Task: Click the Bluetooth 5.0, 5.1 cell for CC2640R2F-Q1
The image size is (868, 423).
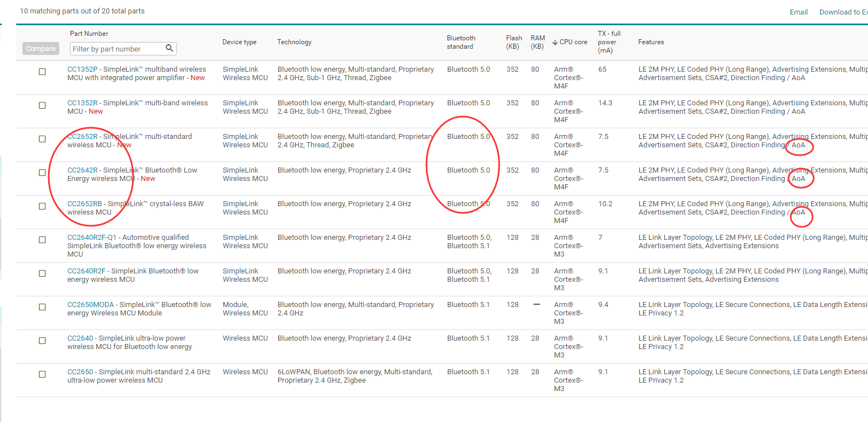Action: (469, 241)
